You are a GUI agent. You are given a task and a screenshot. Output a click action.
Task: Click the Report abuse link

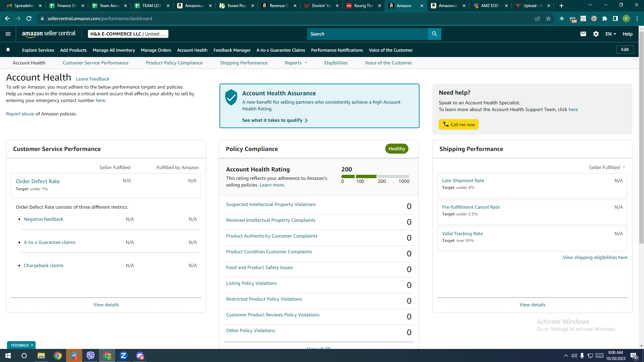(20, 114)
